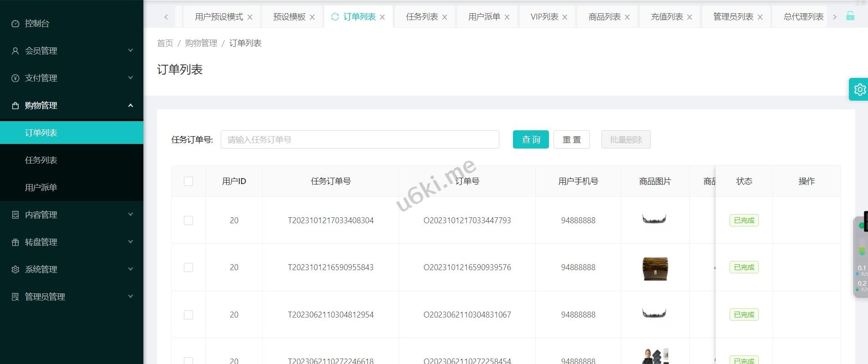Click the 重置 reset button
Image resolution: width=868 pixels, height=364 pixels.
571,139
